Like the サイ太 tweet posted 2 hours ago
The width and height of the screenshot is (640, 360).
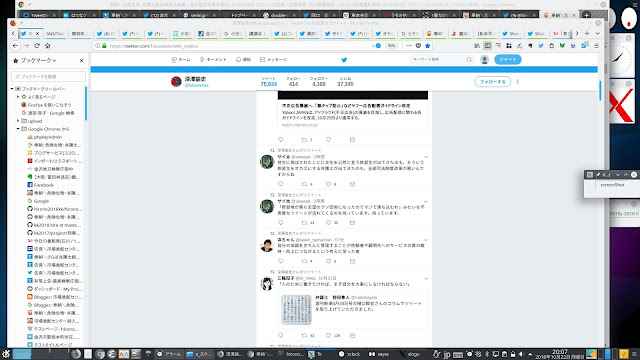pos(328,222)
